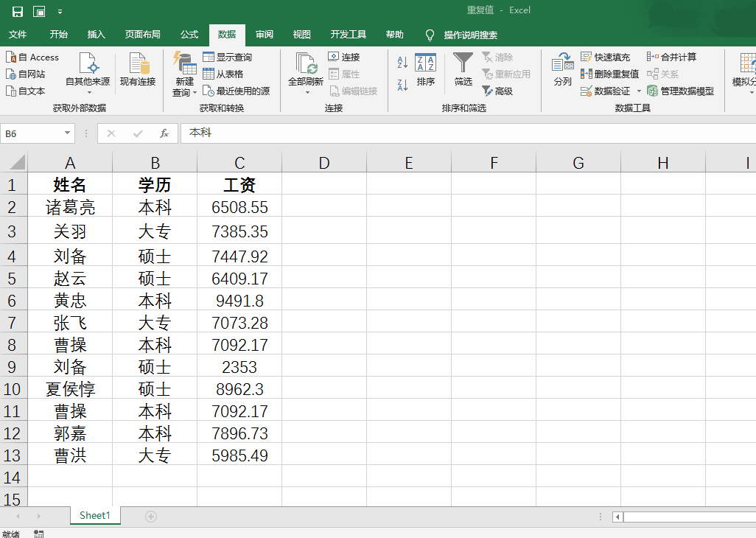Open the 数据验证 dropdown arrow

pyautogui.click(x=638, y=91)
